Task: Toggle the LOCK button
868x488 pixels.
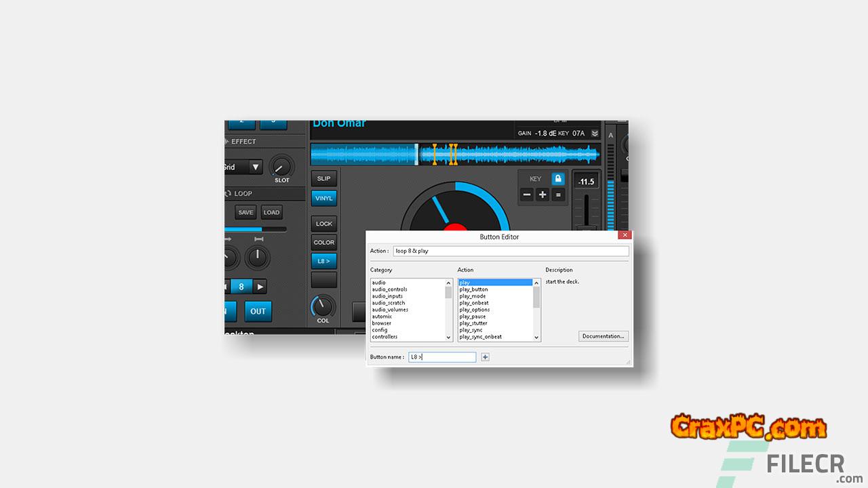Action: tap(324, 224)
